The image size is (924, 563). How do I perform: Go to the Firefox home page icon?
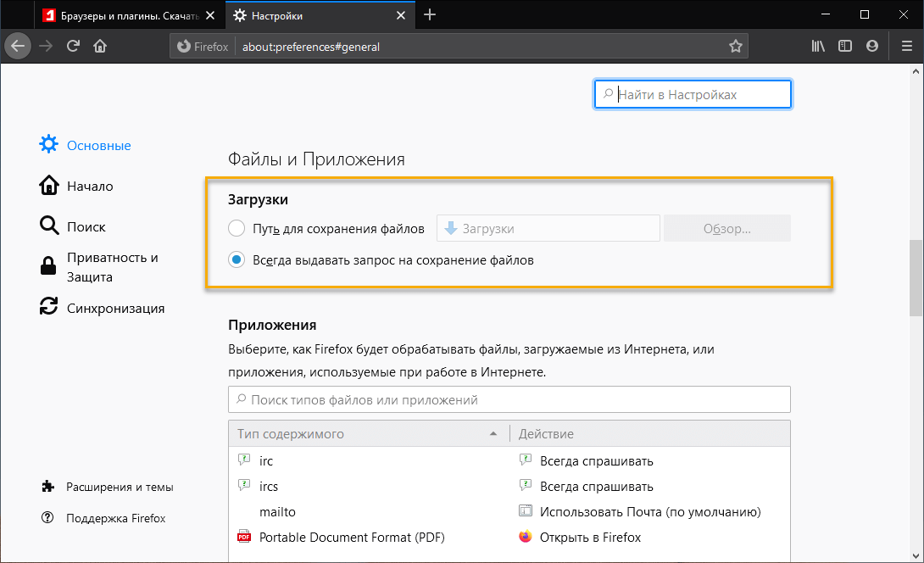click(100, 47)
